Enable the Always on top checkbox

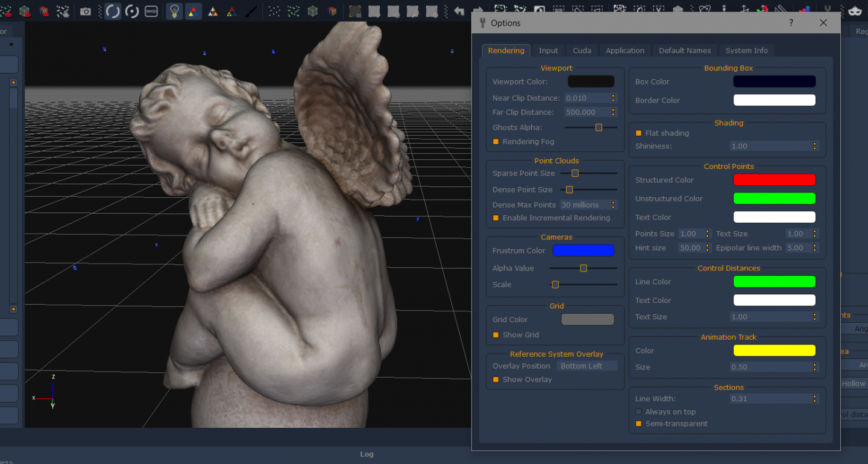coord(639,412)
